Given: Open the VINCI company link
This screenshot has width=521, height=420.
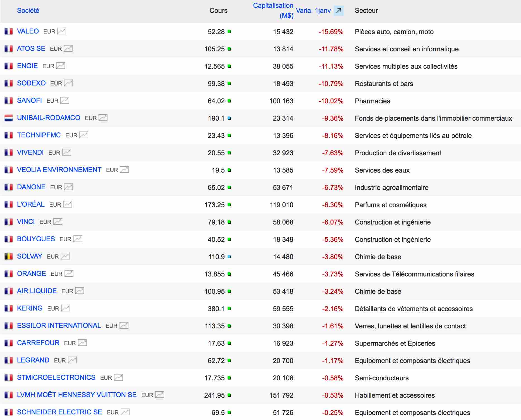Looking at the screenshot, I should [x=26, y=221].
